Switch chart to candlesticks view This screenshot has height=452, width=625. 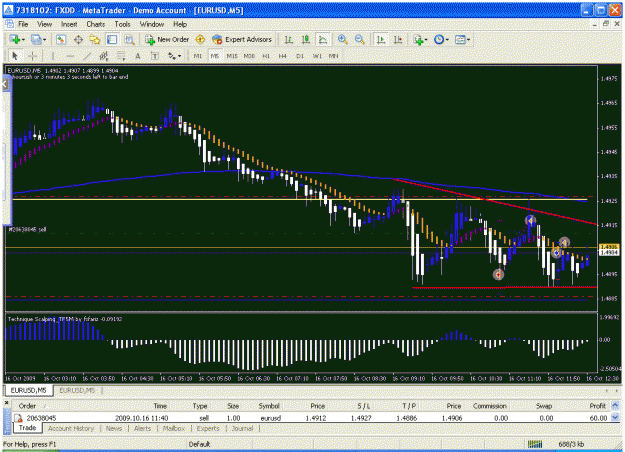tap(305, 39)
